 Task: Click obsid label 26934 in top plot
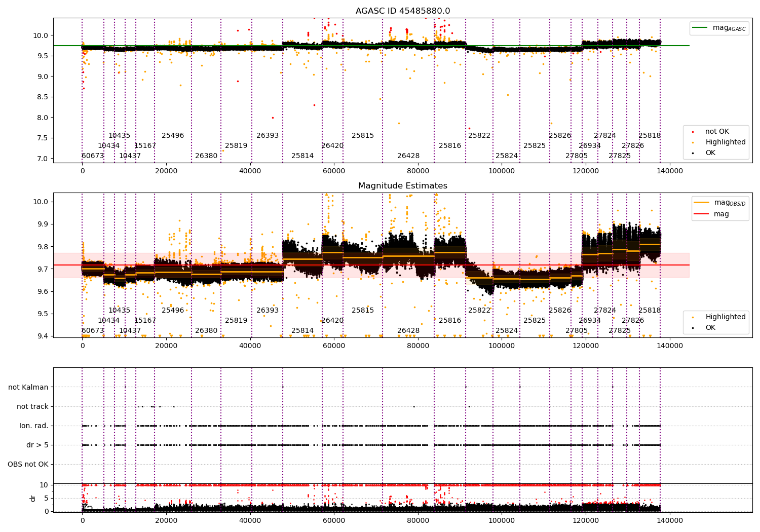[x=590, y=146]
